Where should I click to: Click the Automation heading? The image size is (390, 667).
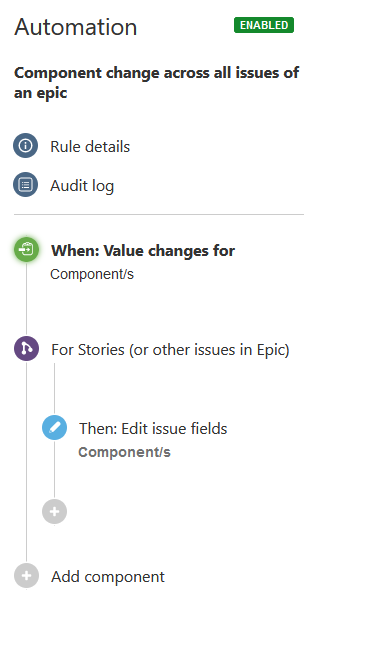click(76, 27)
